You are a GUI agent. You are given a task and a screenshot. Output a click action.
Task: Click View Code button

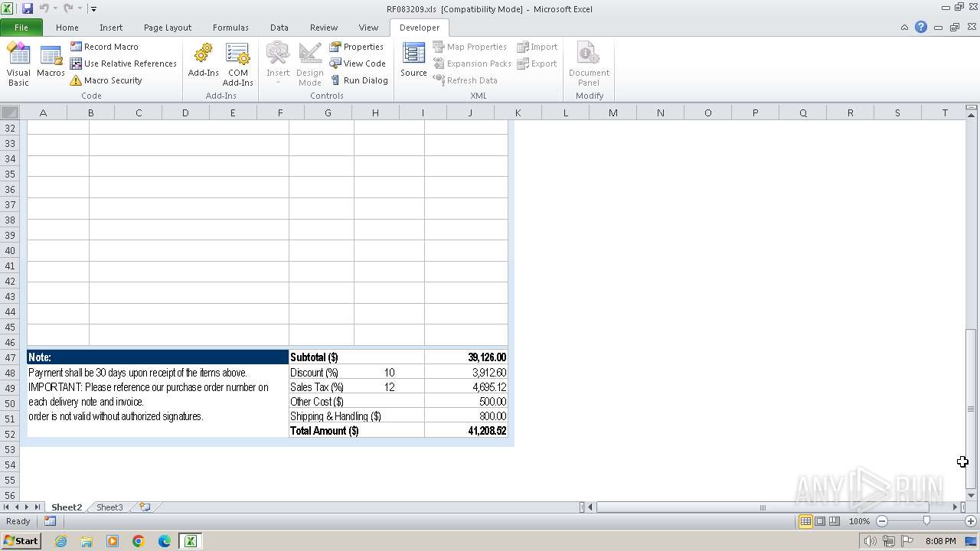pyautogui.click(x=358, y=64)
